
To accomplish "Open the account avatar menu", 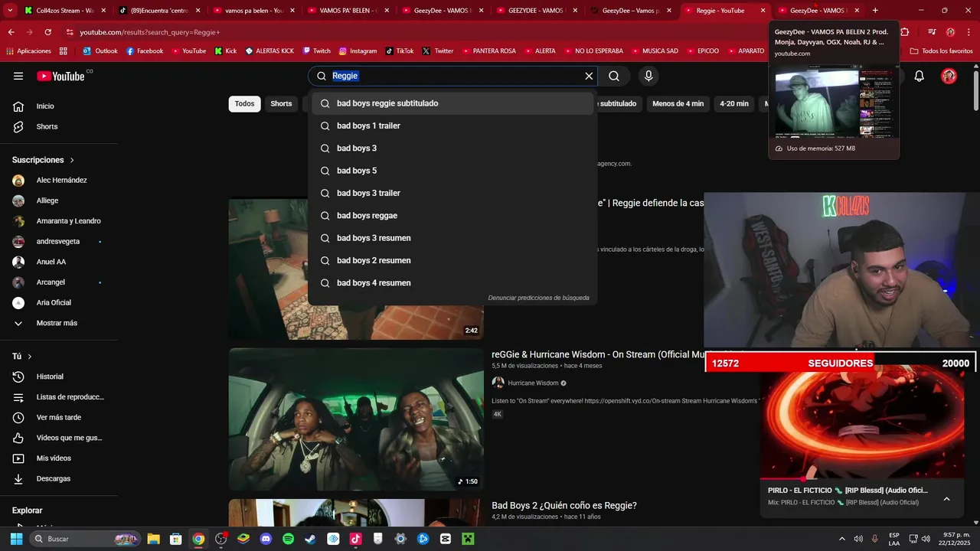I will (x=949, y=76).
